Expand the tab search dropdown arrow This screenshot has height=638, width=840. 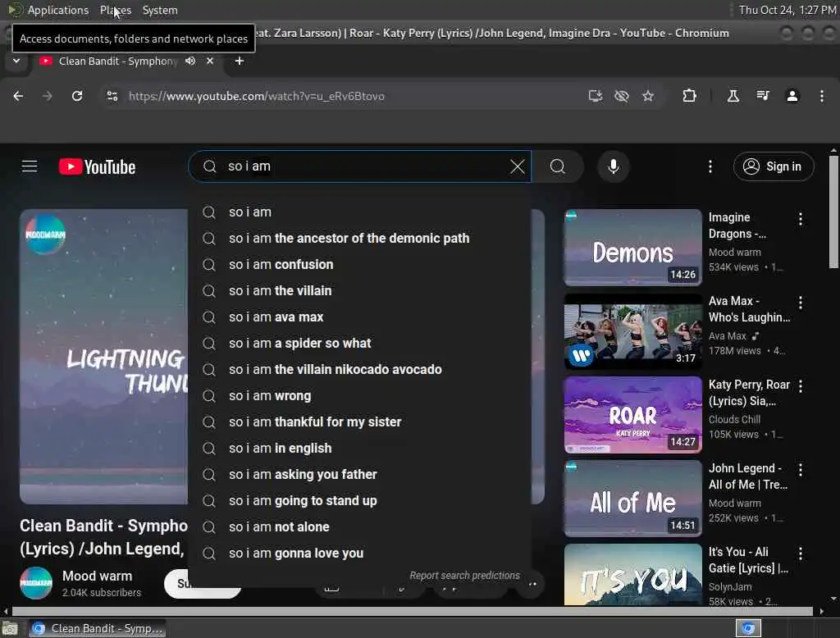coord(16,61)
